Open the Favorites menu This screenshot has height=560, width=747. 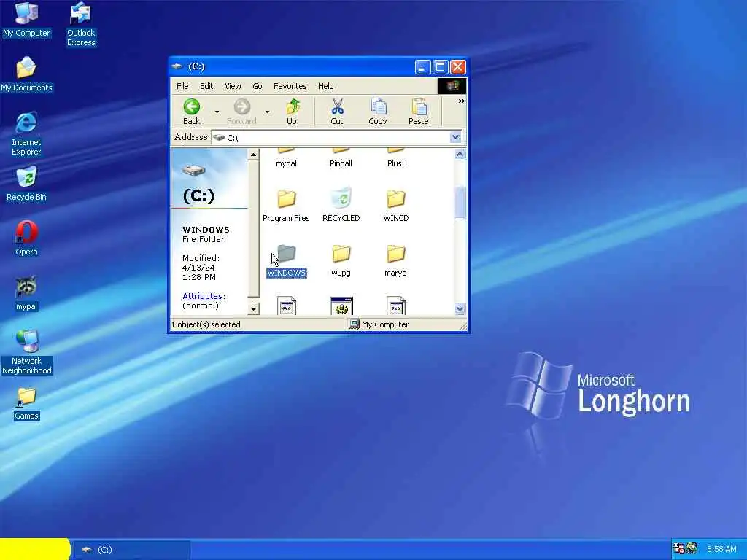coord(290,86)
